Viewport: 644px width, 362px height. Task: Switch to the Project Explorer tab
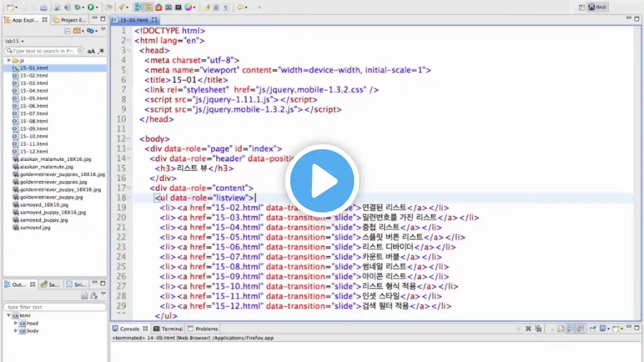[69, 20]
